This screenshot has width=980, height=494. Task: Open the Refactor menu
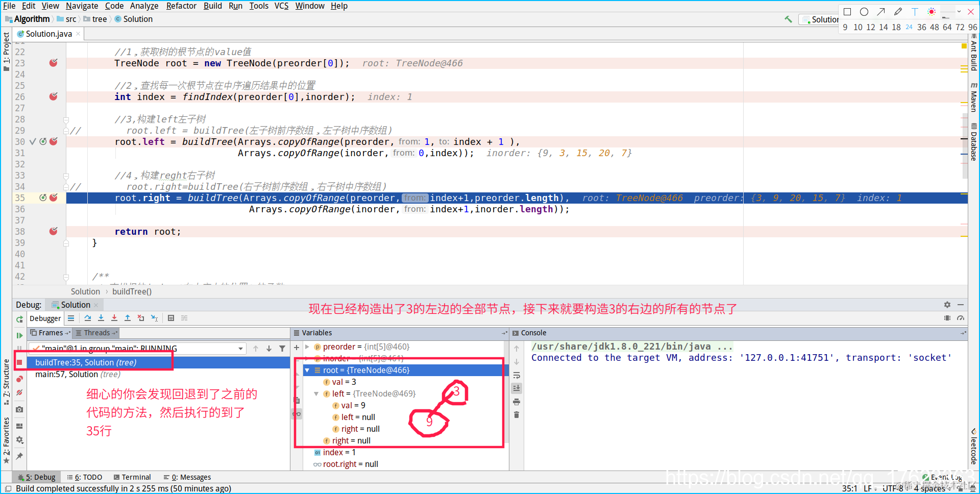pyautogui.click(x=181, y=6)
